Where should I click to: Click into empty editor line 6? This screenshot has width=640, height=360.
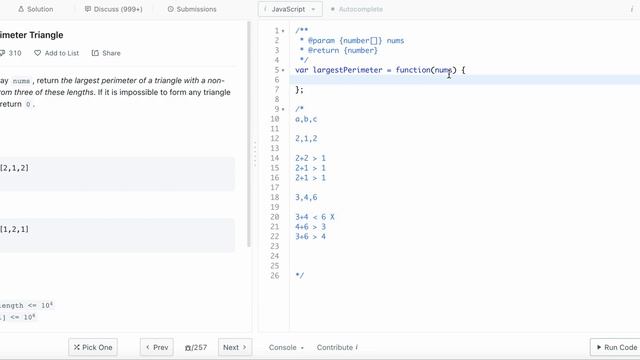point(465,80)
